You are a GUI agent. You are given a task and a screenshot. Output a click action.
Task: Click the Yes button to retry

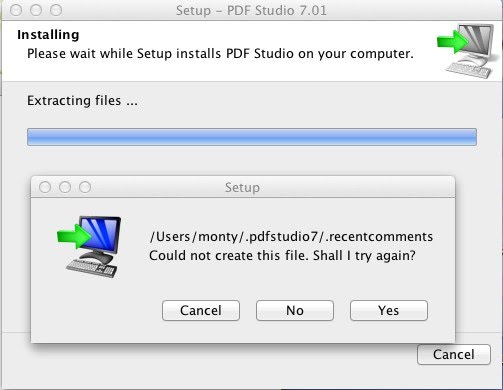pyautogui.click(x=389, y=310)
